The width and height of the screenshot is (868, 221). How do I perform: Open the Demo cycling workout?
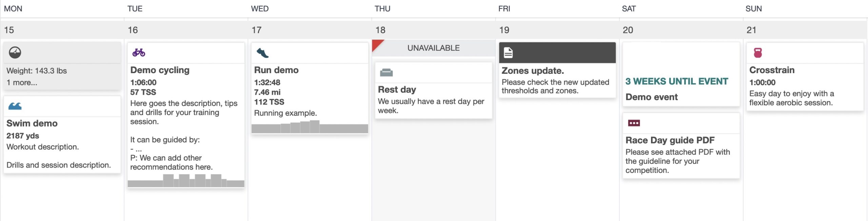tap(160, 70)
